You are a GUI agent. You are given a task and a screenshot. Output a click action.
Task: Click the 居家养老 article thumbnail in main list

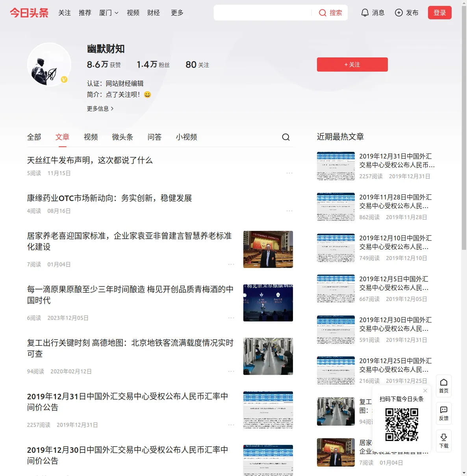(x=268, y=249)
